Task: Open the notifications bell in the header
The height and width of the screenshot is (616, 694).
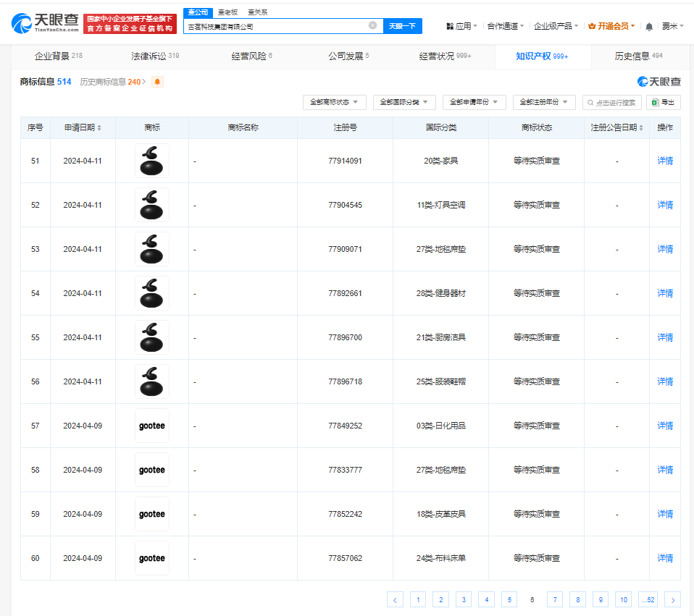Action: point(649,26)
